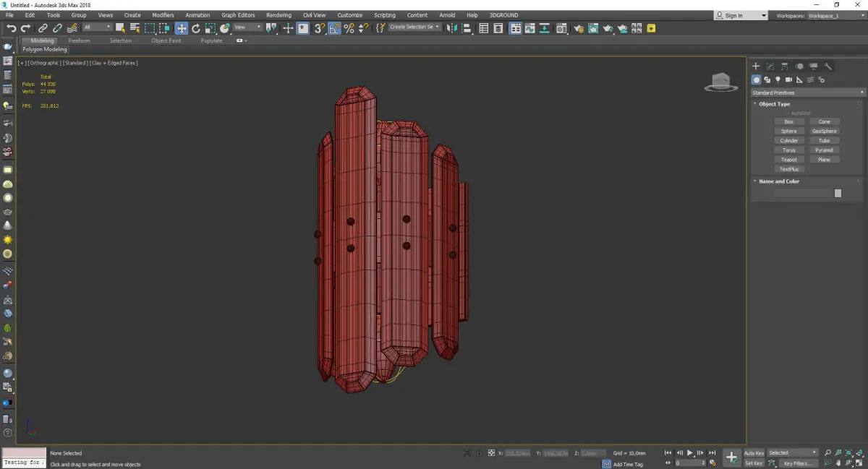Toggle Auto Key animation mode
The width and height of the screenshot is (868, 469).
(754, 453)
